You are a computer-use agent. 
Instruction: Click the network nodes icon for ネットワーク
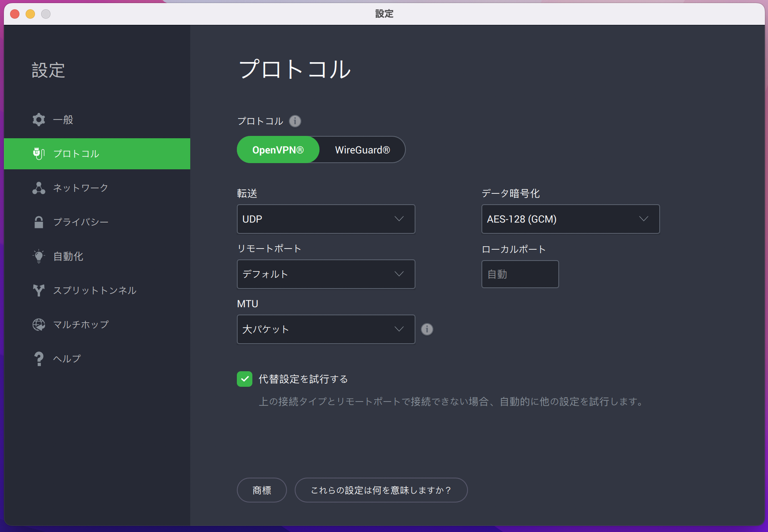point(39,188)
